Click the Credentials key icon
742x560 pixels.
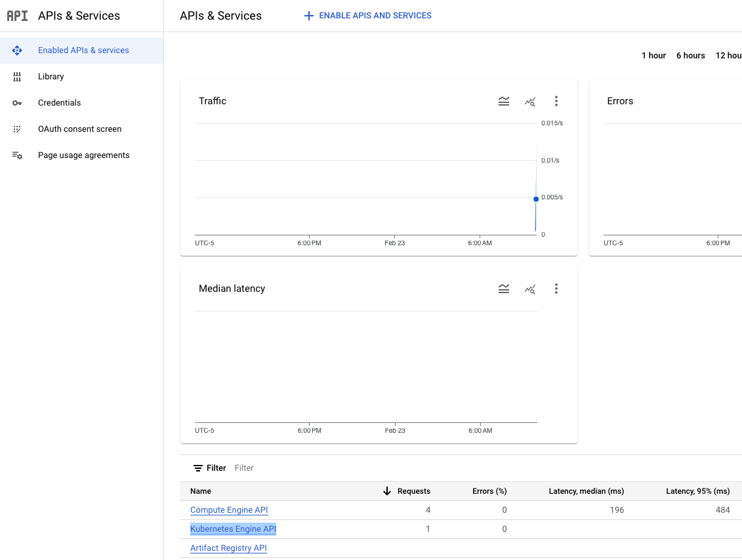point(17,103)
